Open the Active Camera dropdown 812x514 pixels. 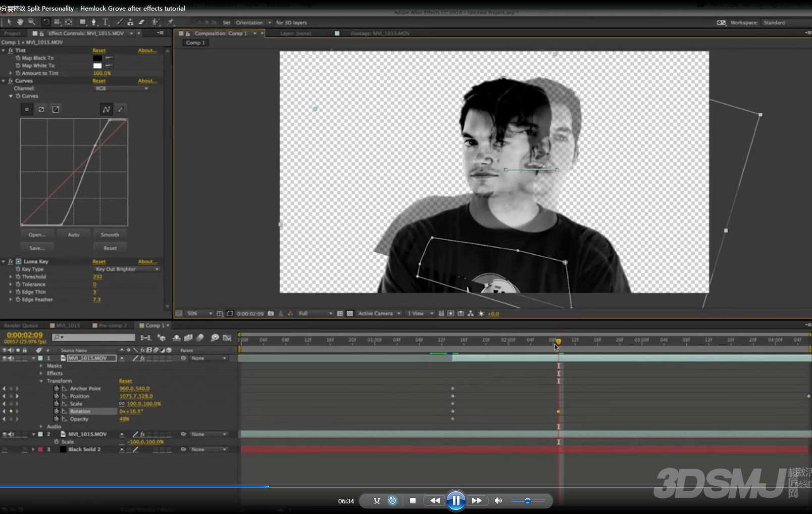coord(379,314)
